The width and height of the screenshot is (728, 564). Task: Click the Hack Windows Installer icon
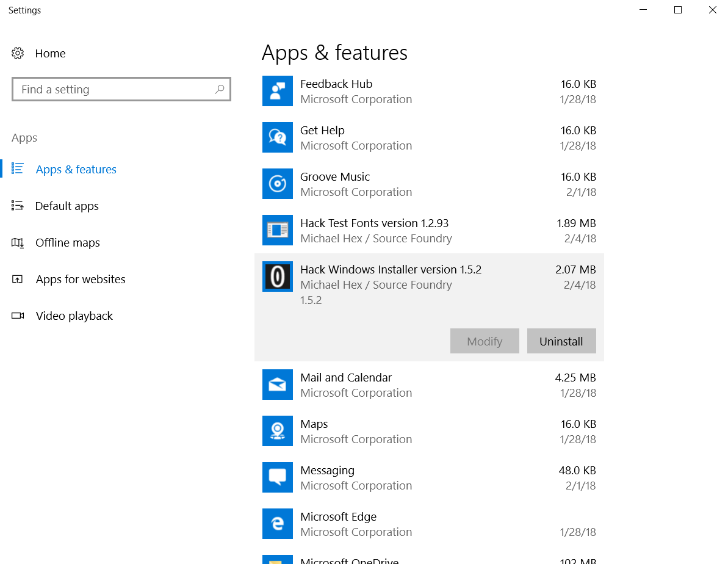(x=278, y=277)
